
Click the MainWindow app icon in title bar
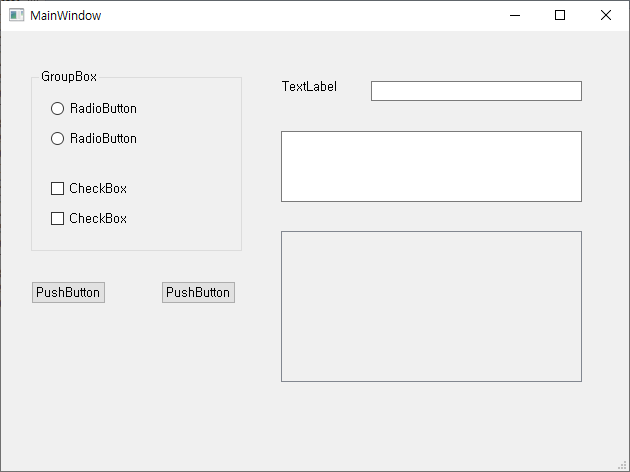16,15
